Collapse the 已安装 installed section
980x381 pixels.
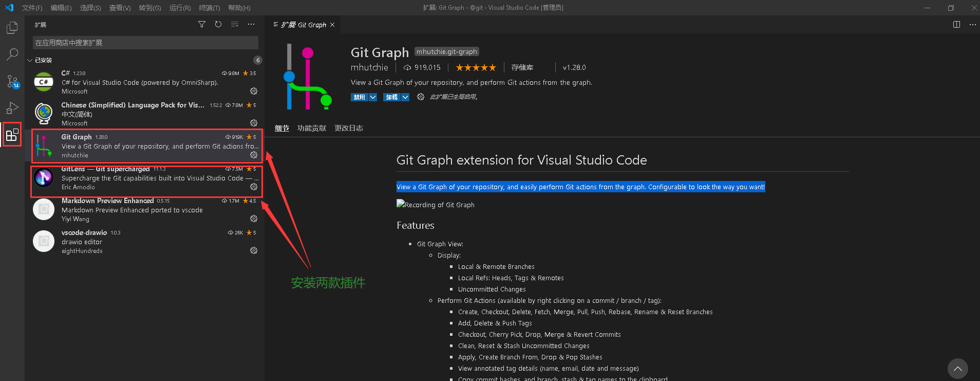[x=30, y=60]
